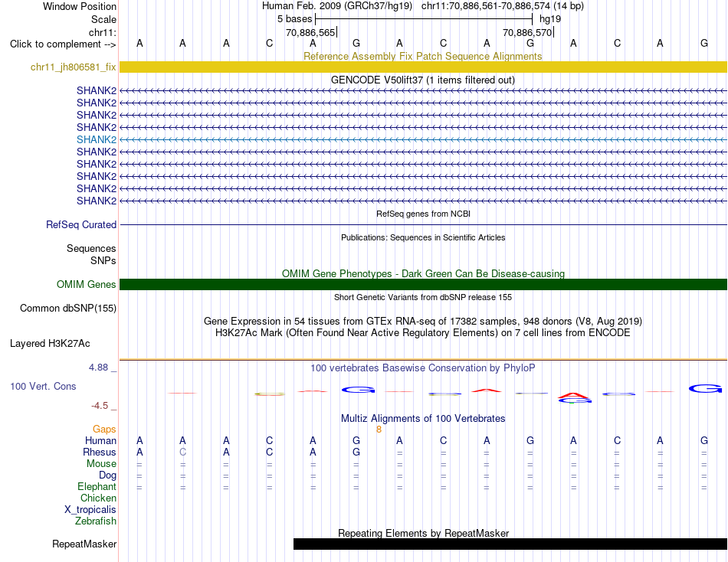Click the OMIM Genes label
Image resolution: width=728 pixels, height=562 pixels.
pos(86,285)
